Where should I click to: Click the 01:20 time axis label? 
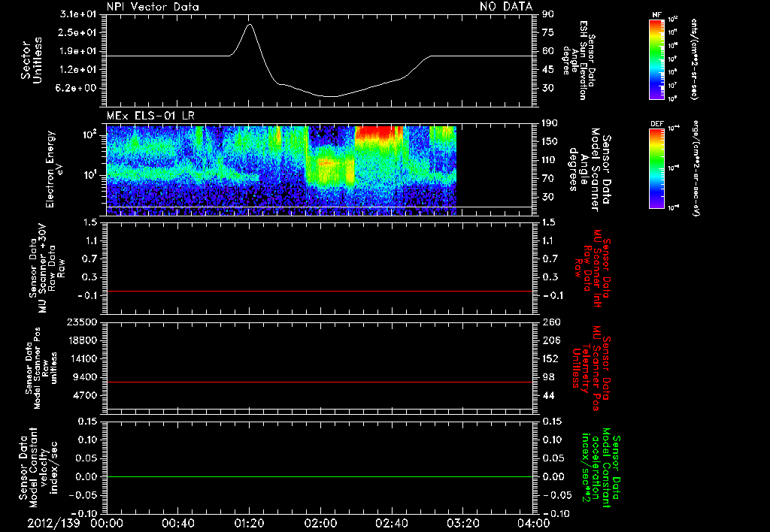[249, 523]
